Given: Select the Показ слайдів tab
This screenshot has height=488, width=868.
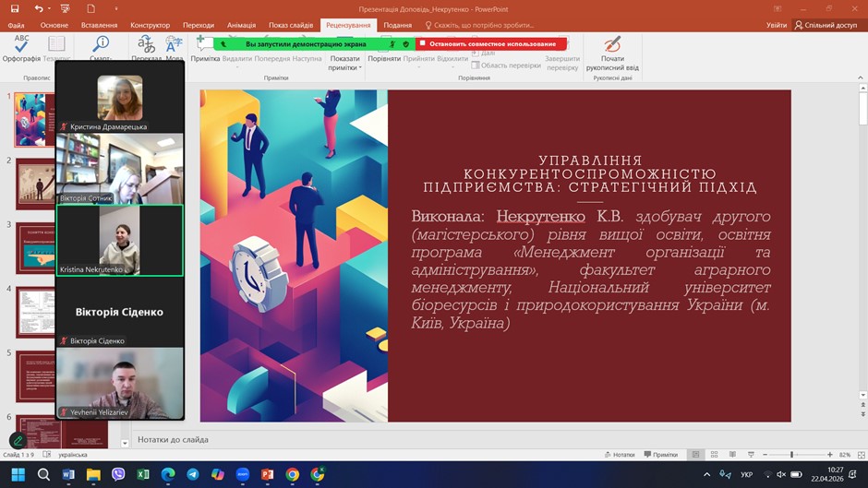Looking at the screenshot, I should pos(291,25).
